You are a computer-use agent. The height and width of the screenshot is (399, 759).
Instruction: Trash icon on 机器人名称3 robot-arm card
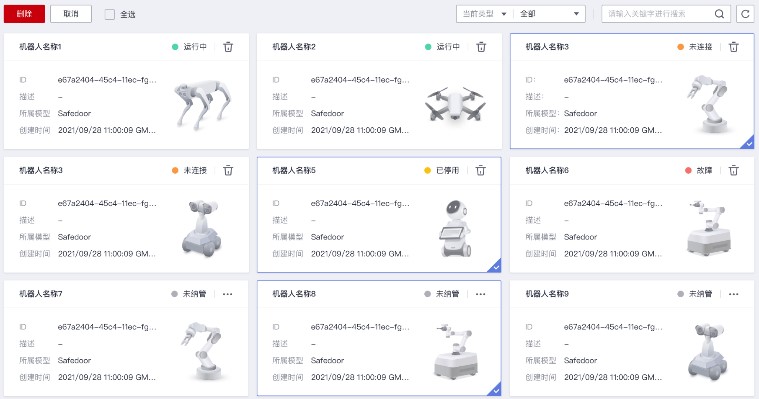(734, 47)
